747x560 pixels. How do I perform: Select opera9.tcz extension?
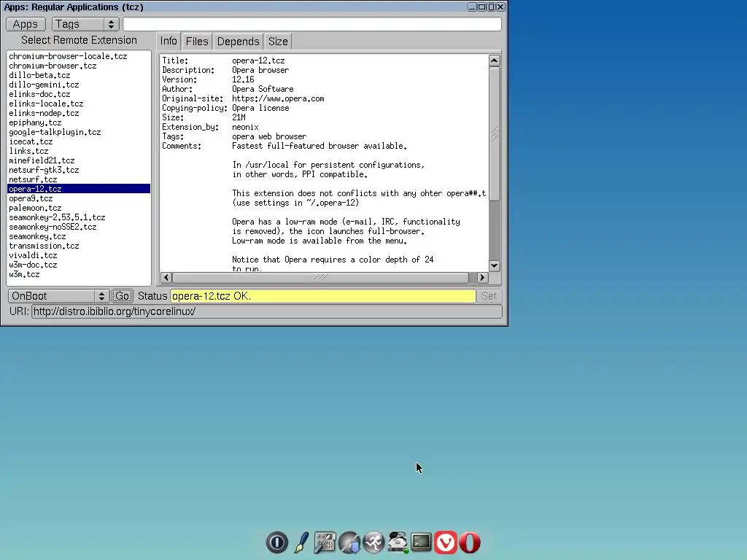[x=79, y=198]
